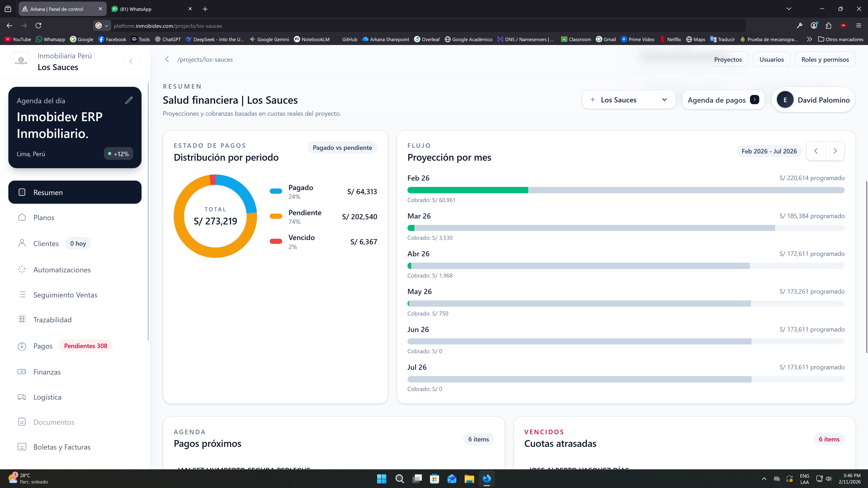Open Pagos with Pendientes 308 badge
The image size is (868, 488).
click(43, 346)
